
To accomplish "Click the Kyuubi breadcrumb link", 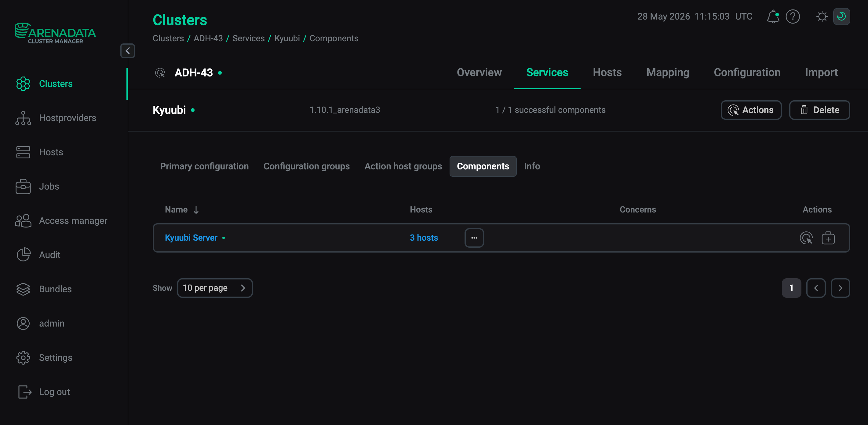I will tap(287, 39).
